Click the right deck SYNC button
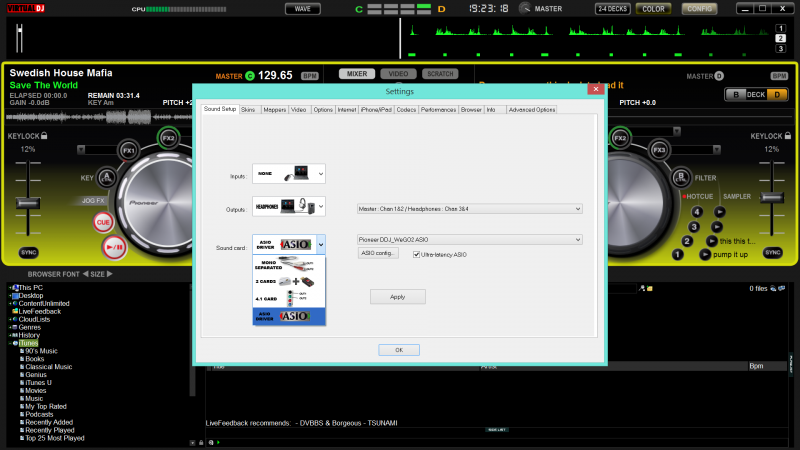800x450 pixels. 772,253
